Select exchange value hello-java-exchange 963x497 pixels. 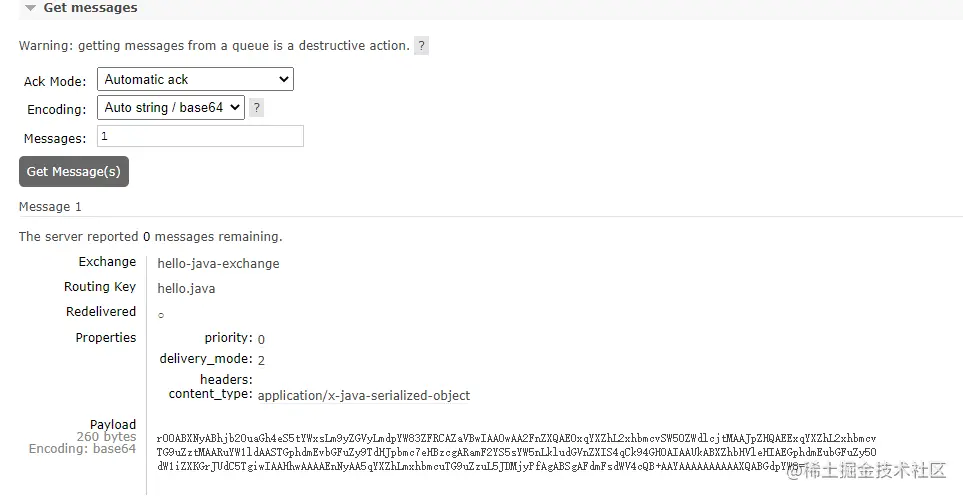pos(218,264)
